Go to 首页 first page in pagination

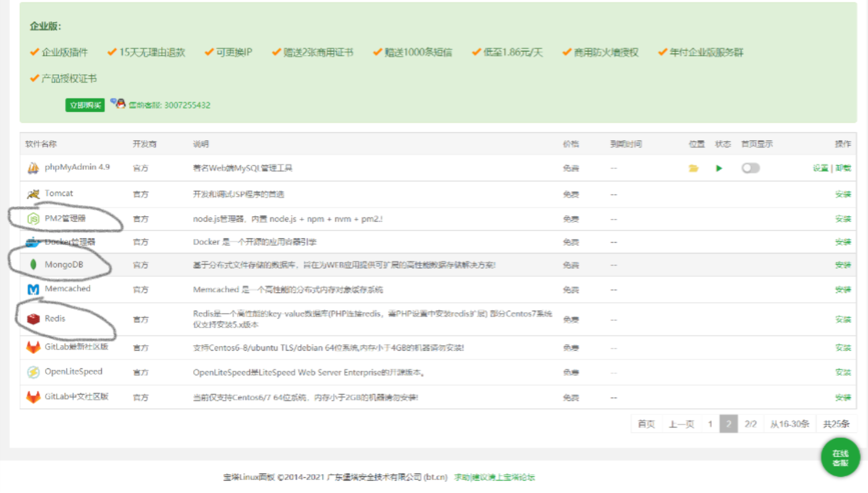(x=646, y=424)
